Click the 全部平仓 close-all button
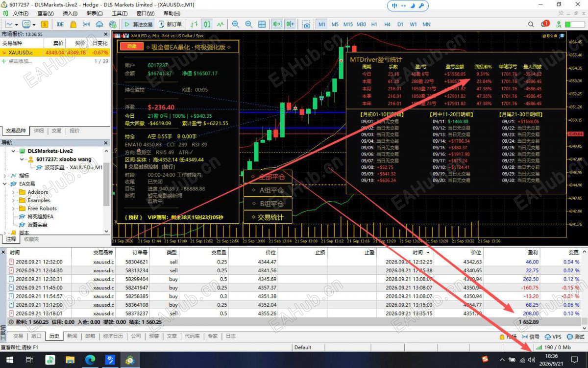Screen dimensions: 588x368 click(x=268, y=177)
